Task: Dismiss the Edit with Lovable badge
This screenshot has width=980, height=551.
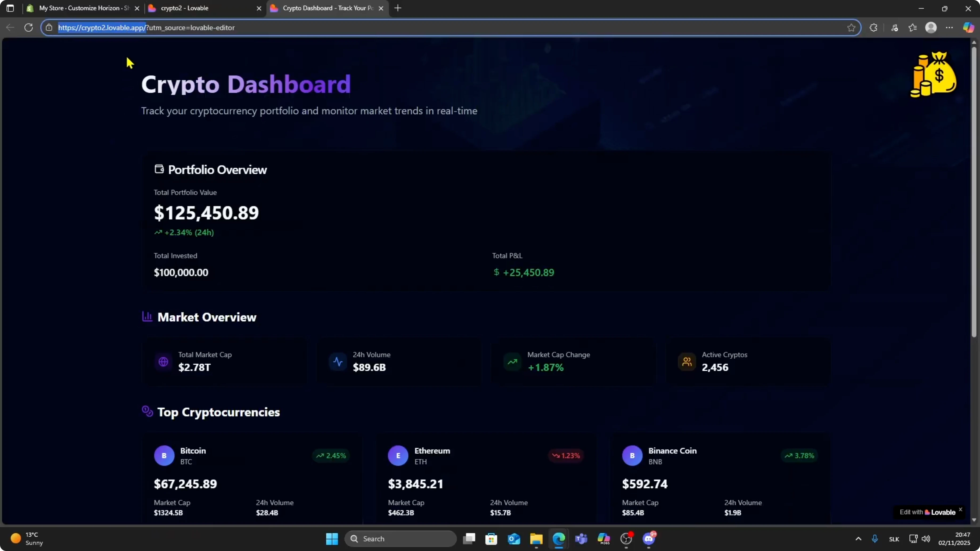Action: [x=961, y=509]
